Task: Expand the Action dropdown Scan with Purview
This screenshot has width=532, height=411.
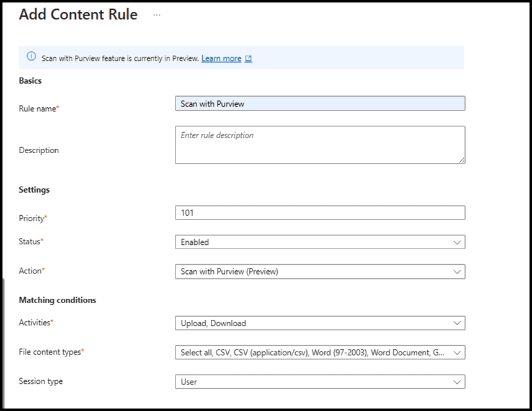Action: (320, 272)
